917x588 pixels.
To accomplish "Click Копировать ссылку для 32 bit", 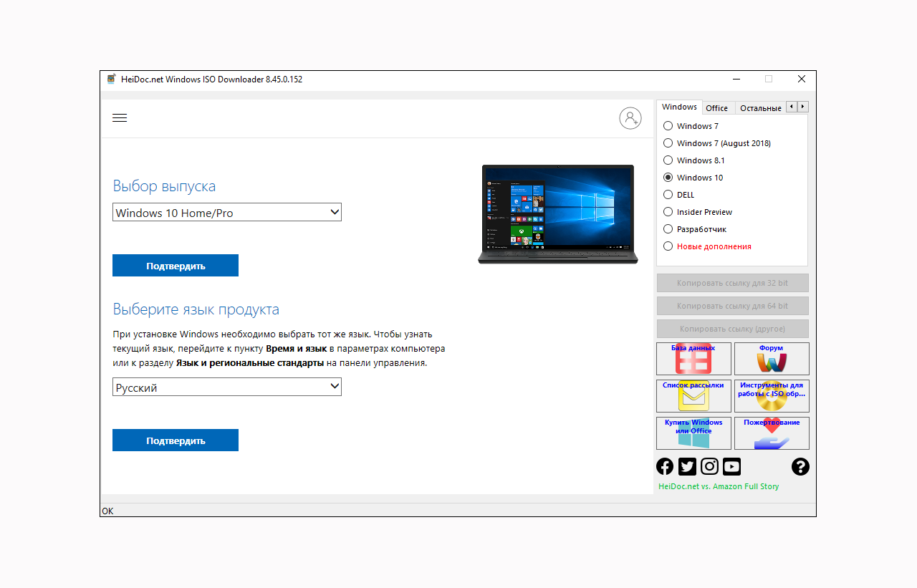I will coord(732,283).
